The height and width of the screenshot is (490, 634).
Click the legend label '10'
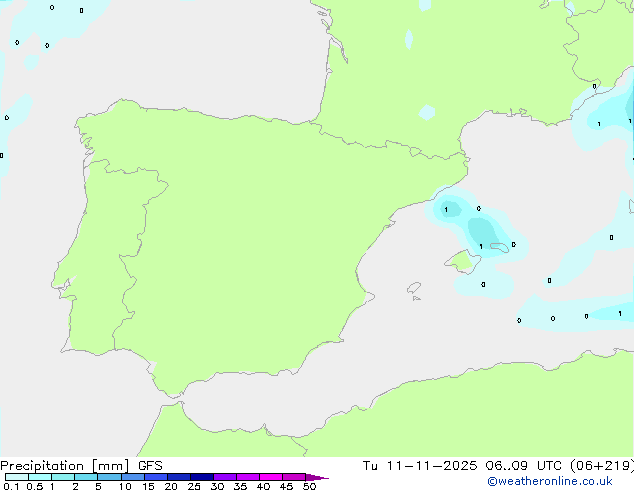[x=125, y=486]
